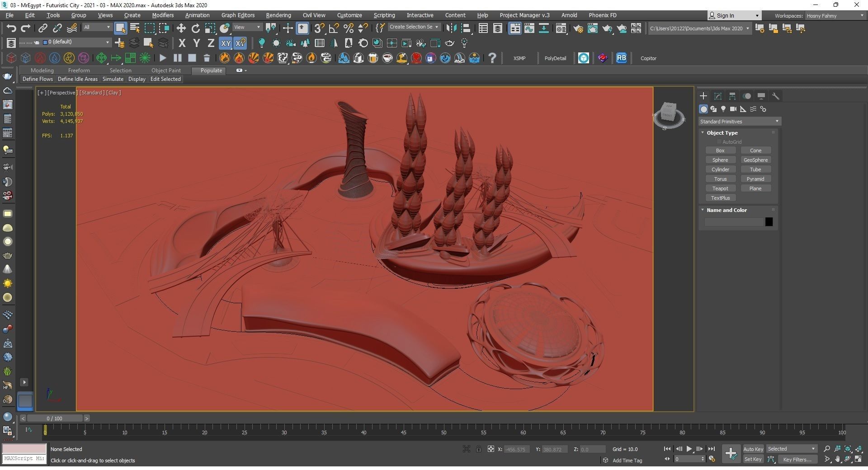Switch to the Object Paint ribbon tab
The image size is (868, 470).
(x=166, y=70)
